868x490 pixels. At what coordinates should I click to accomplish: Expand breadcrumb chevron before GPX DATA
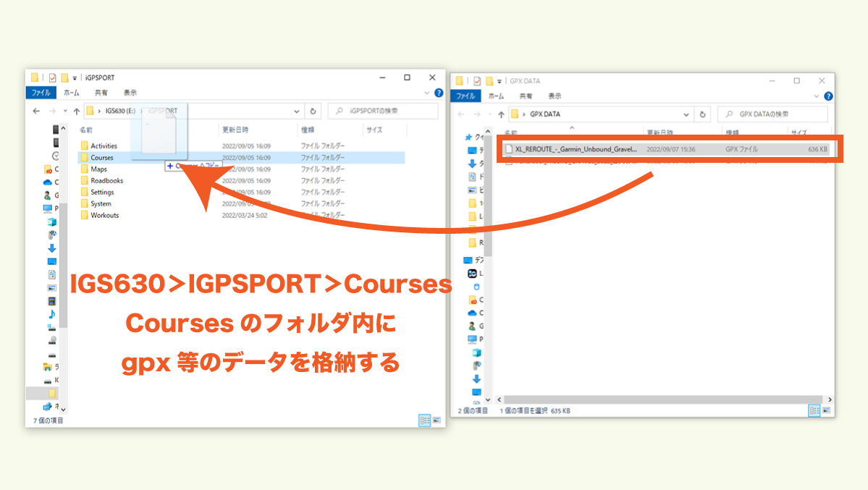tap(524, 114)
